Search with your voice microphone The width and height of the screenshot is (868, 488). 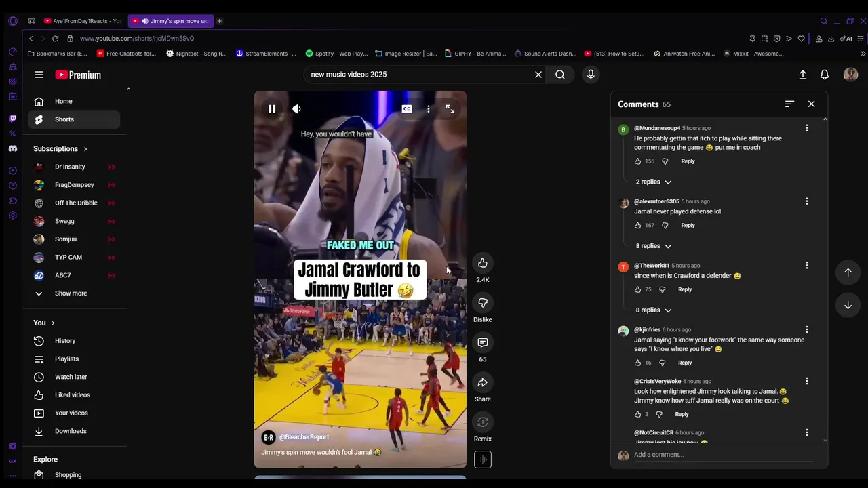point(591,75)
